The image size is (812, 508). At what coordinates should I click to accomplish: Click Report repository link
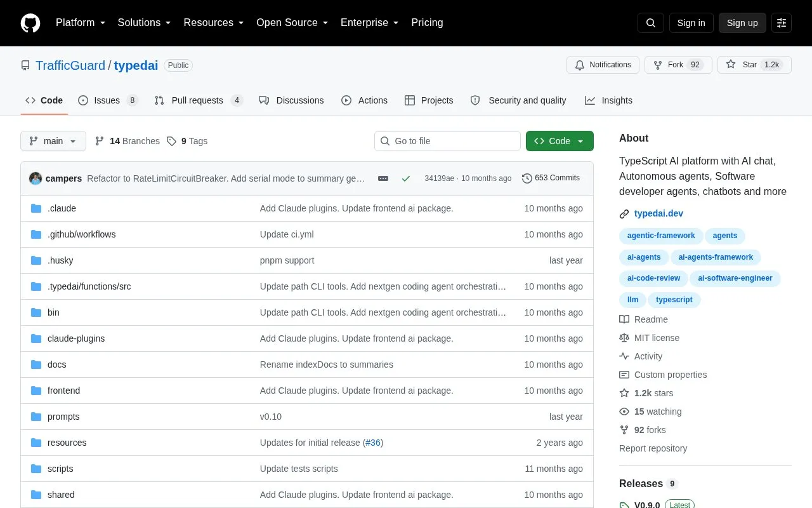pos(653,448)
